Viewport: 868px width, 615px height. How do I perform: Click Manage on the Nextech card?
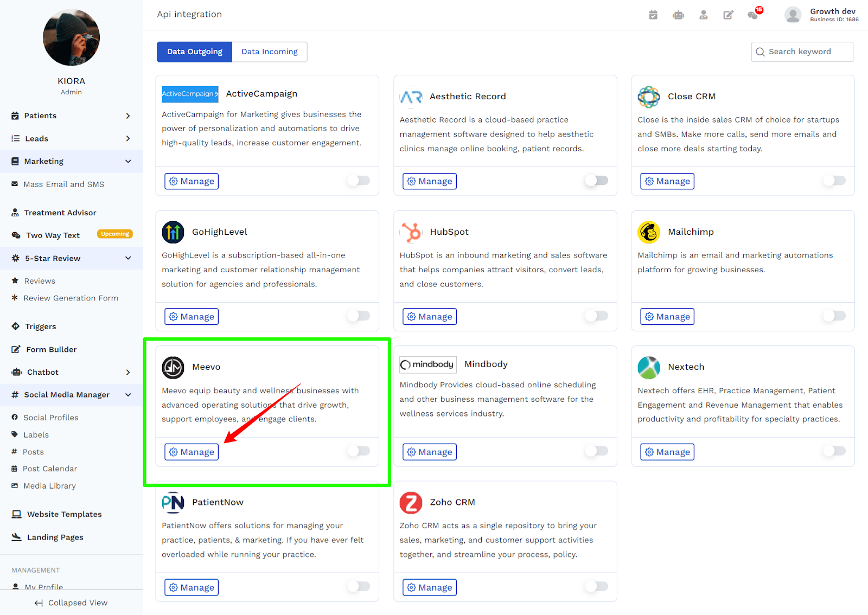(667, 452)
